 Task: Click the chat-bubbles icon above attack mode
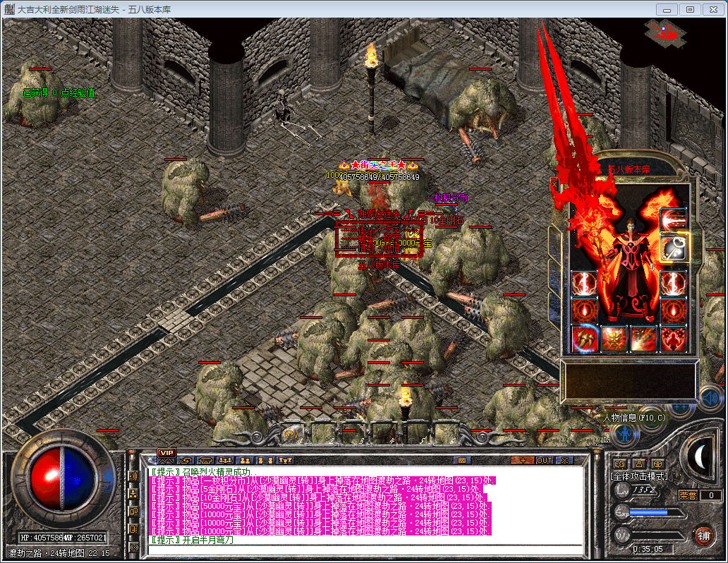point(621,464)
